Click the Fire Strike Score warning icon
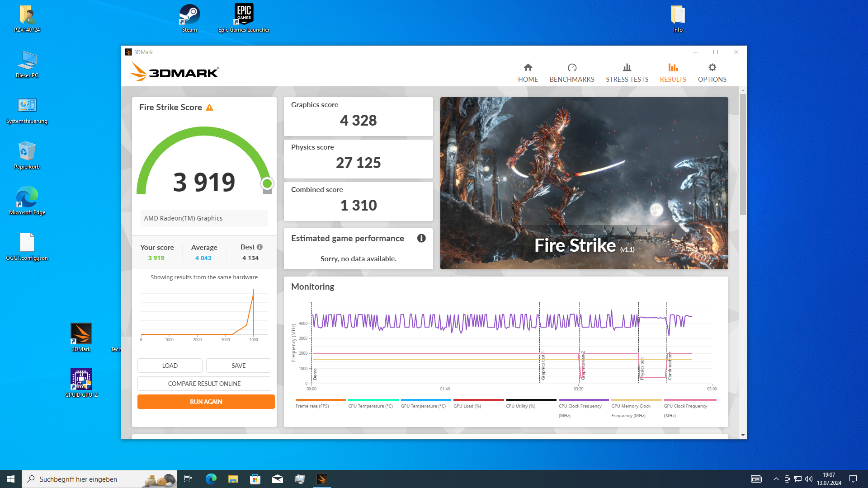 pos(209,108)
